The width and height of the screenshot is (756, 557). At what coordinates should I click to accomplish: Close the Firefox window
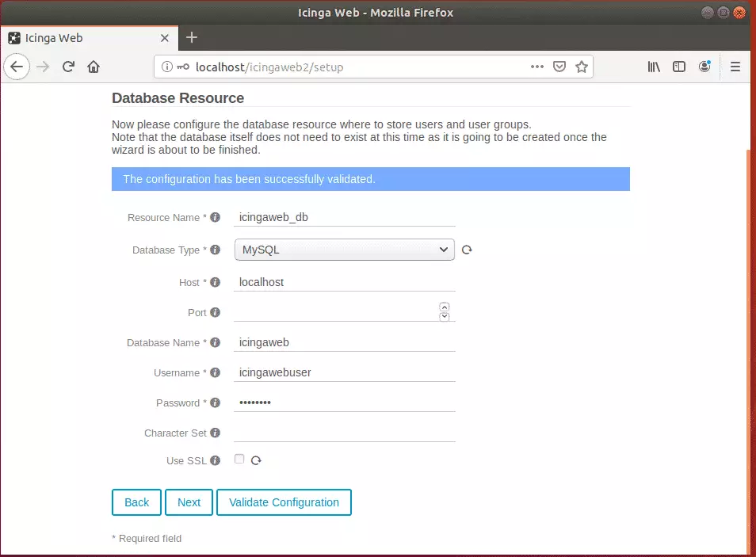click(739, 13)
